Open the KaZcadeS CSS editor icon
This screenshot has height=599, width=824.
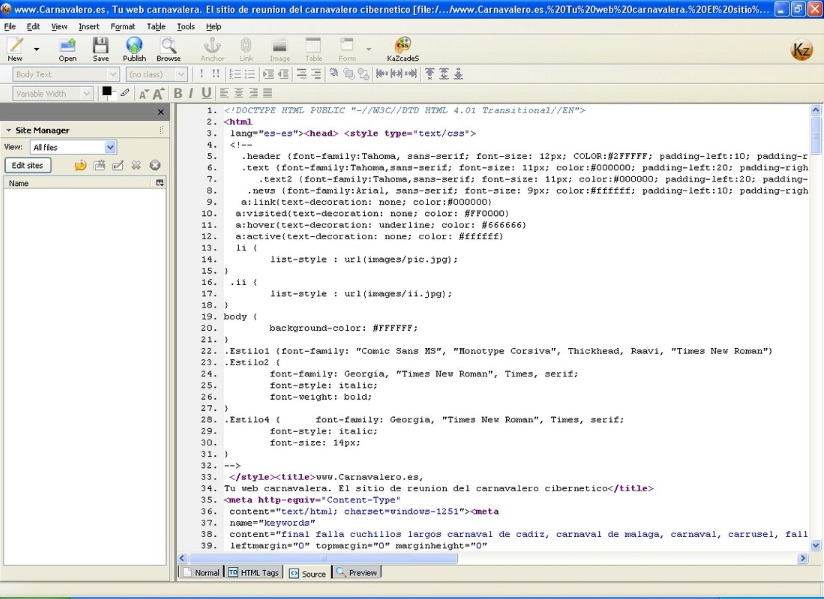point(402,48)
